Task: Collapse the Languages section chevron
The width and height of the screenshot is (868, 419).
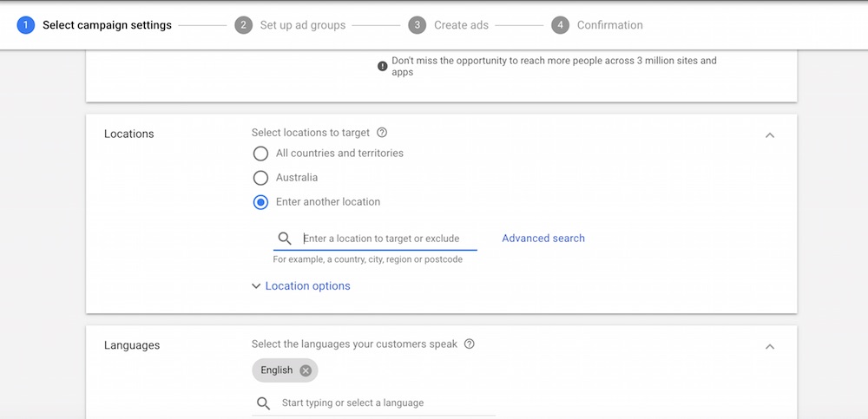Action: pyautogui.click(x=770, y=346)
